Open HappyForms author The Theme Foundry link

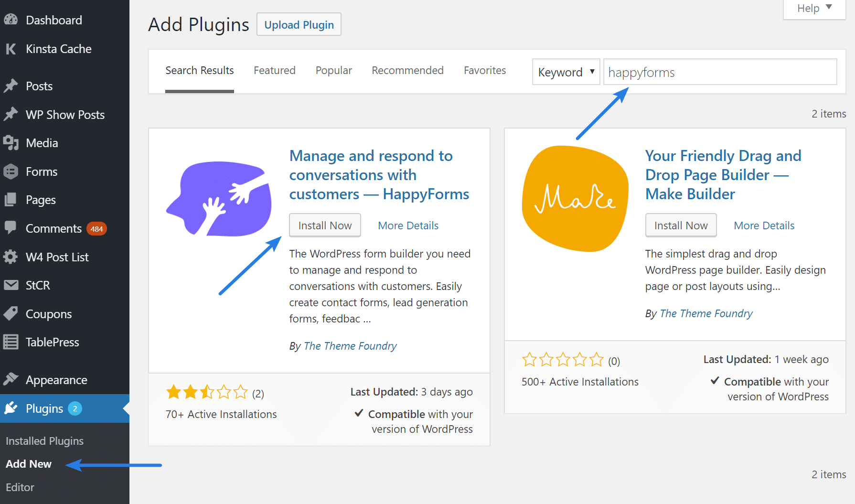(350, 346)
